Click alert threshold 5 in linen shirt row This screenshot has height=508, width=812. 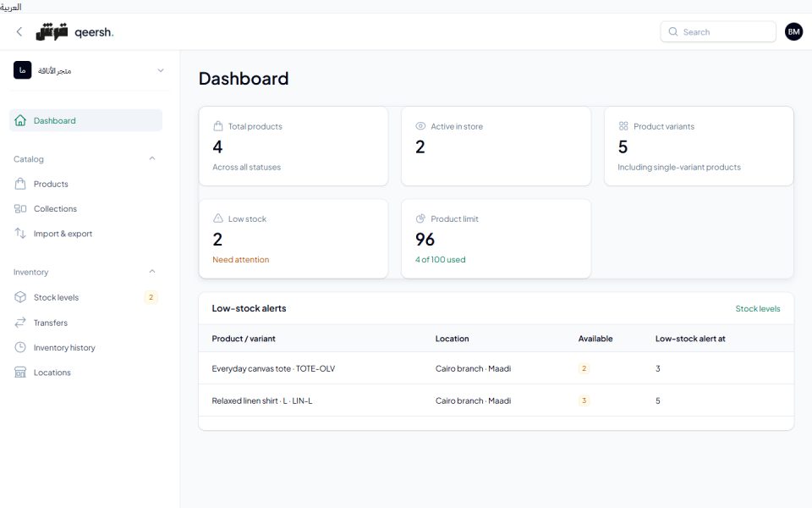tap(658, 400)
